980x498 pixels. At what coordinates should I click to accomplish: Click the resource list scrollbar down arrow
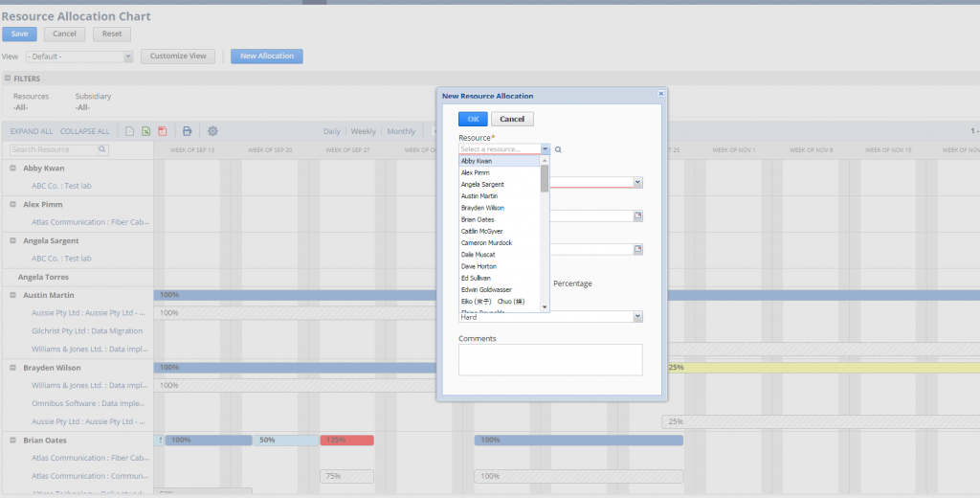click(545, 306)
